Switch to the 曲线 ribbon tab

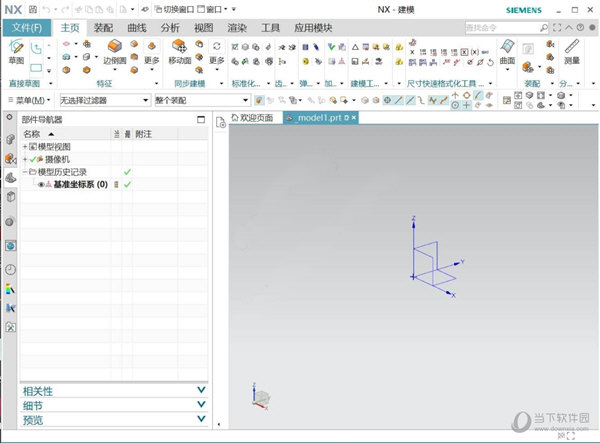[x=137, y=28]
